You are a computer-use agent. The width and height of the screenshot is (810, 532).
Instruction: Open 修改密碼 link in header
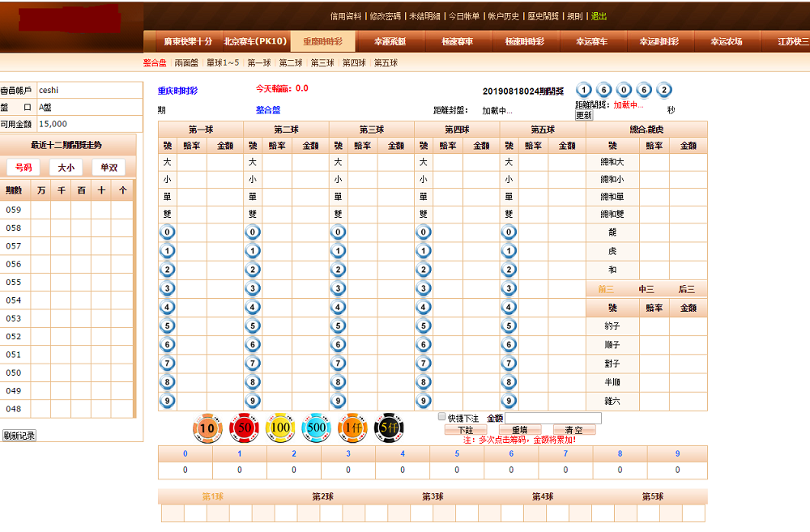385,16
